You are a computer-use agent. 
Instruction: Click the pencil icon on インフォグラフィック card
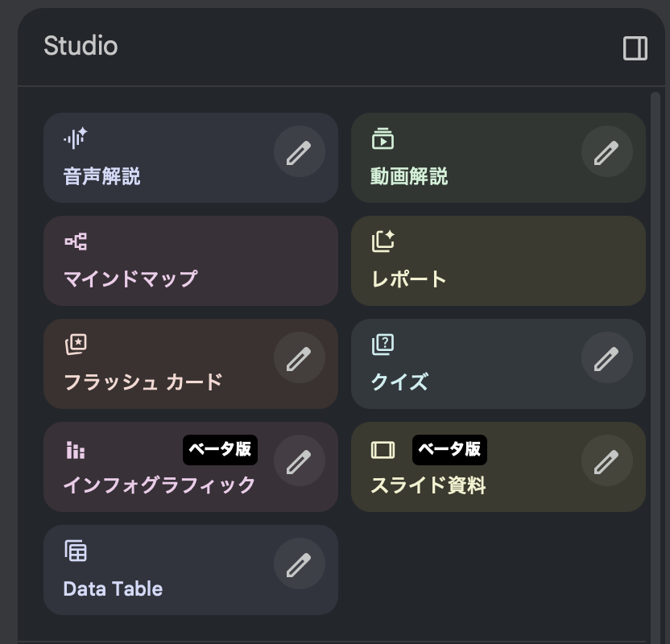pos(299,461)
